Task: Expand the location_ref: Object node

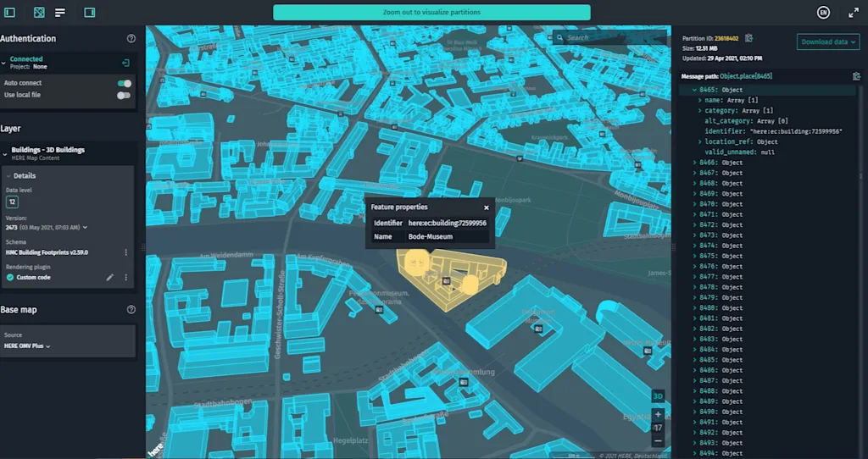Action: 700,141
